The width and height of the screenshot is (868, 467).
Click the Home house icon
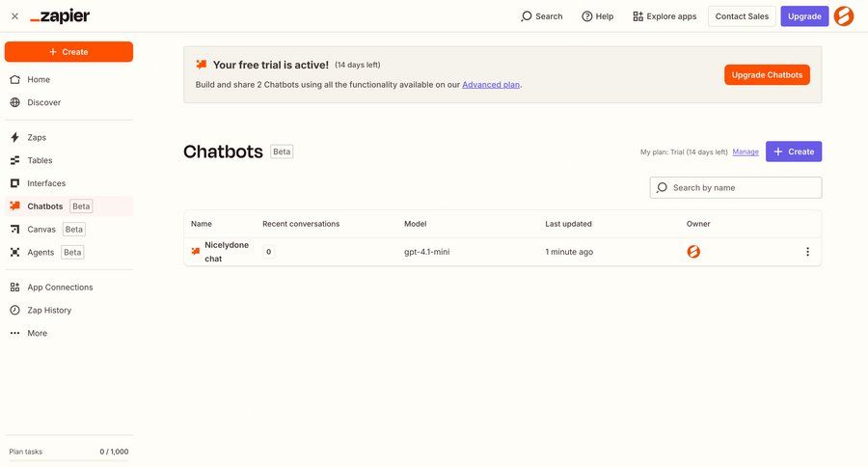point(14,79)
